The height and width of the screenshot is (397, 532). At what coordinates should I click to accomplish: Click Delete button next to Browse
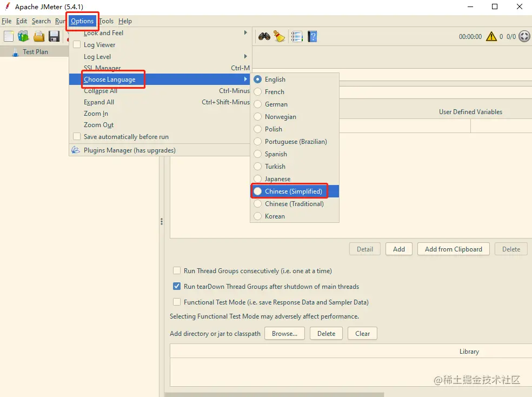326,334
